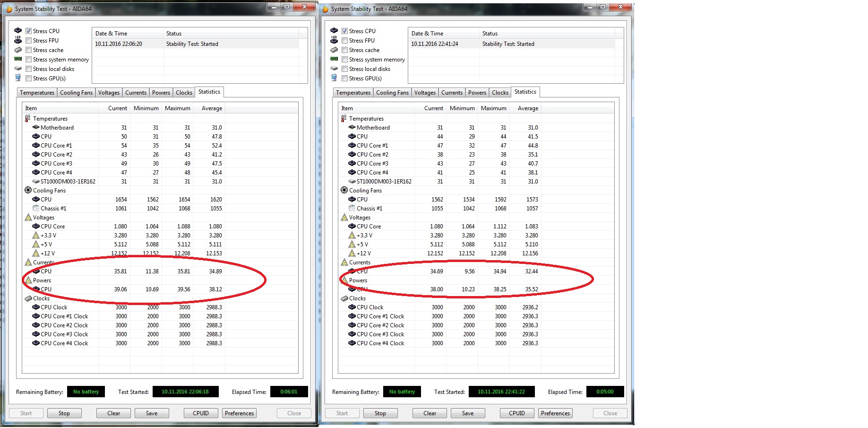The height and width of the screenshot is (428, 868).
Task: Open Preferences in the right window
Action: 556,413
